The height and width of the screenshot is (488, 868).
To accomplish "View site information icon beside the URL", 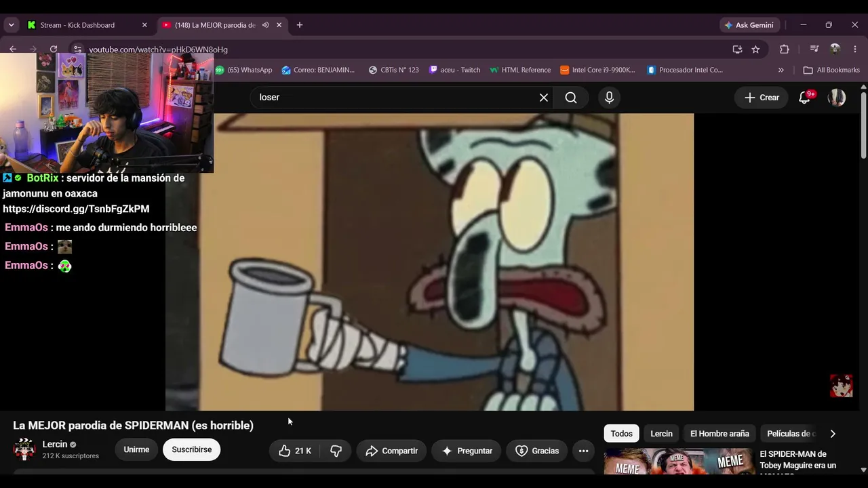I will 77,49.
